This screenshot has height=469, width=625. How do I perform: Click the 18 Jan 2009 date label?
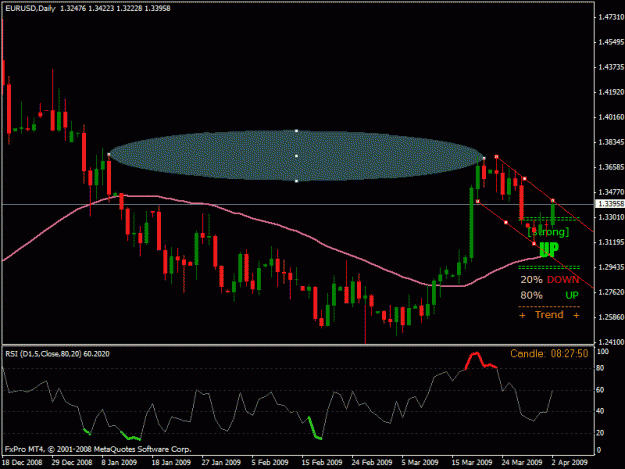pos(171,463)
